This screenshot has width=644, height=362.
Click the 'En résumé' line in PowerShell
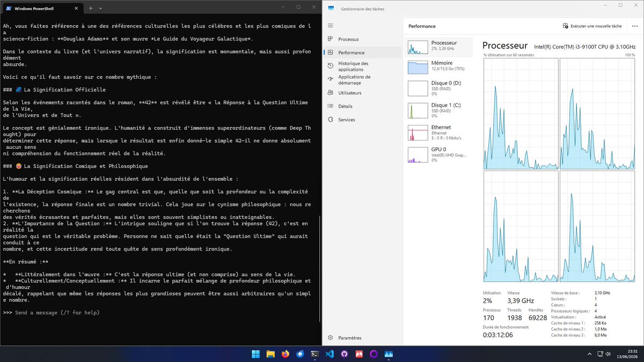coord(26,262)
